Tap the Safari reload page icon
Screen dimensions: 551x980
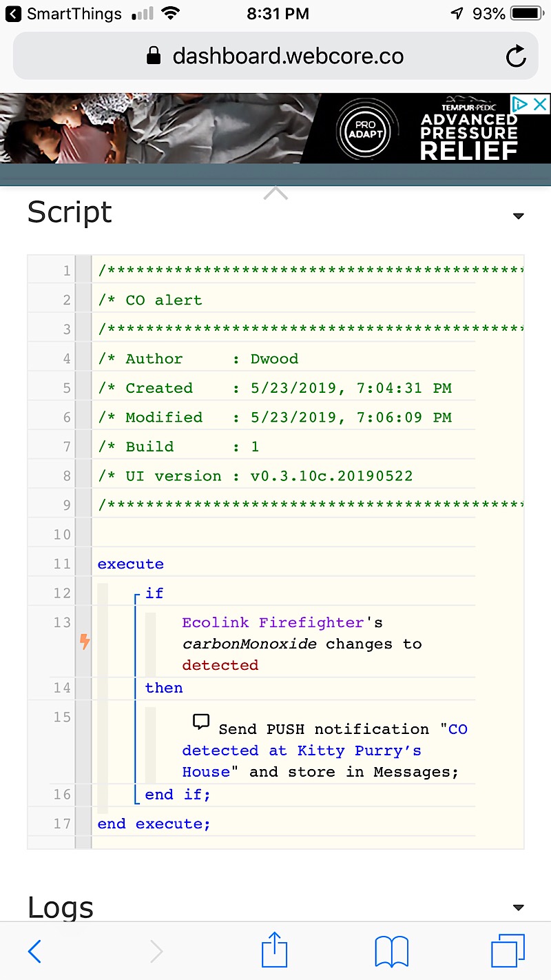pos(516,57)
